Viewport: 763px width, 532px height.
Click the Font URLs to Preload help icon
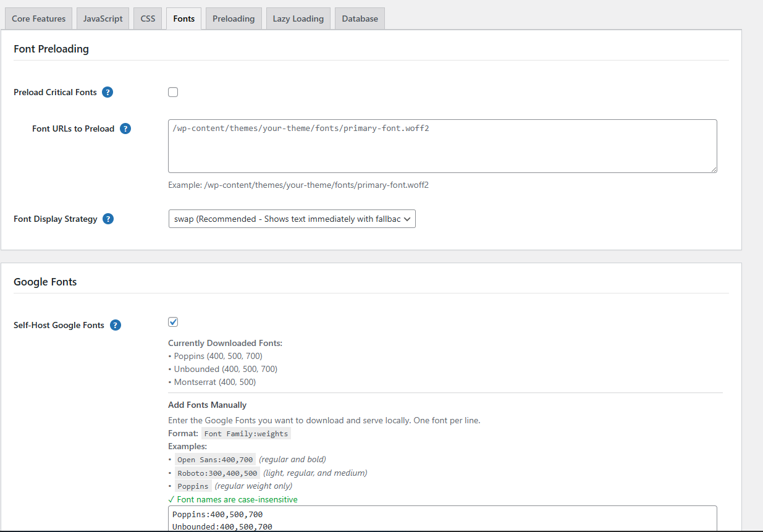[x=125, y=128]
